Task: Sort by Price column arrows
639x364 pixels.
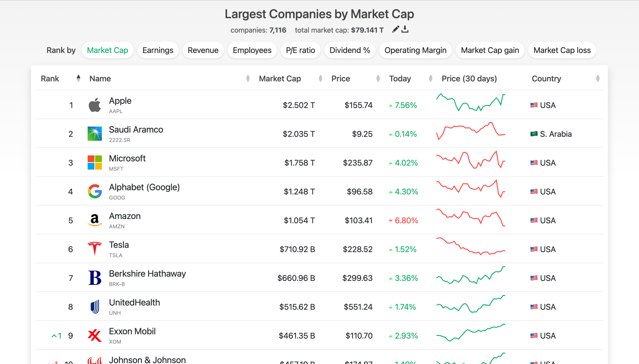Action: pyautogui.click(x=378, y=78)
